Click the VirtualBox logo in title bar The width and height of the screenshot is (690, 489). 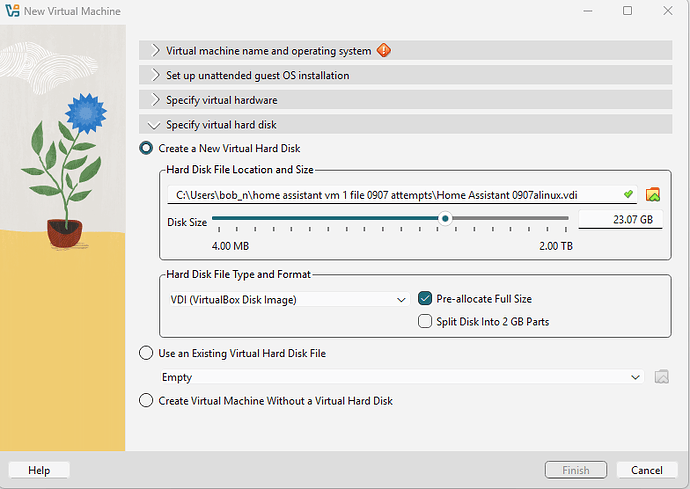12,11
